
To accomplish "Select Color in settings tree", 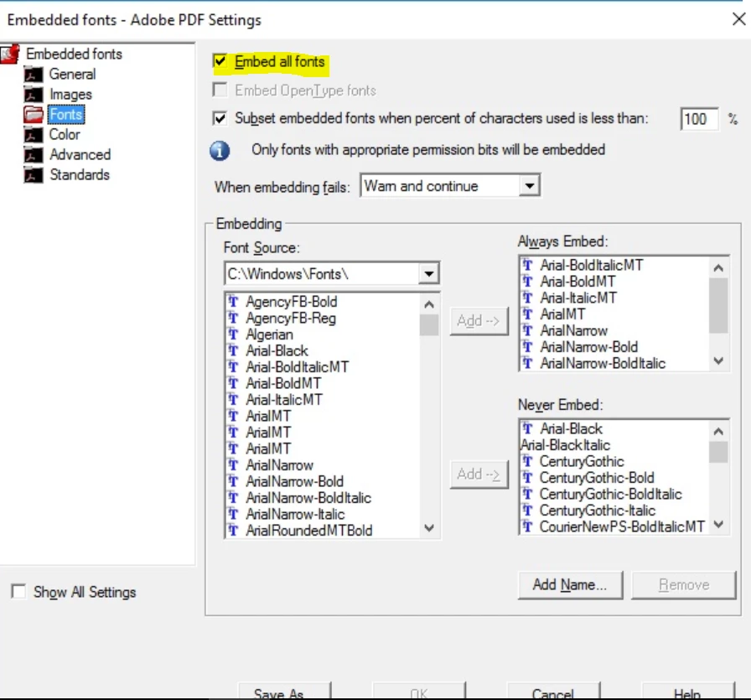I will tap(65, 135).
